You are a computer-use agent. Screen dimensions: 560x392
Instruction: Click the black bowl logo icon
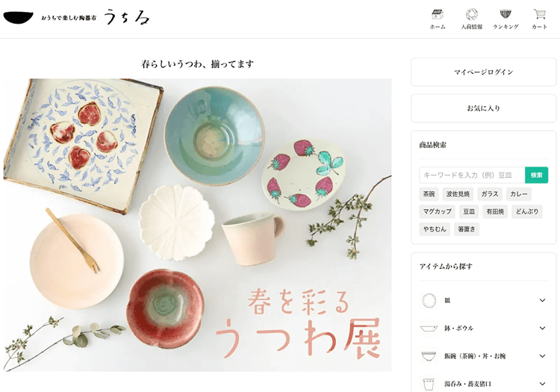(x=18, y=18)
